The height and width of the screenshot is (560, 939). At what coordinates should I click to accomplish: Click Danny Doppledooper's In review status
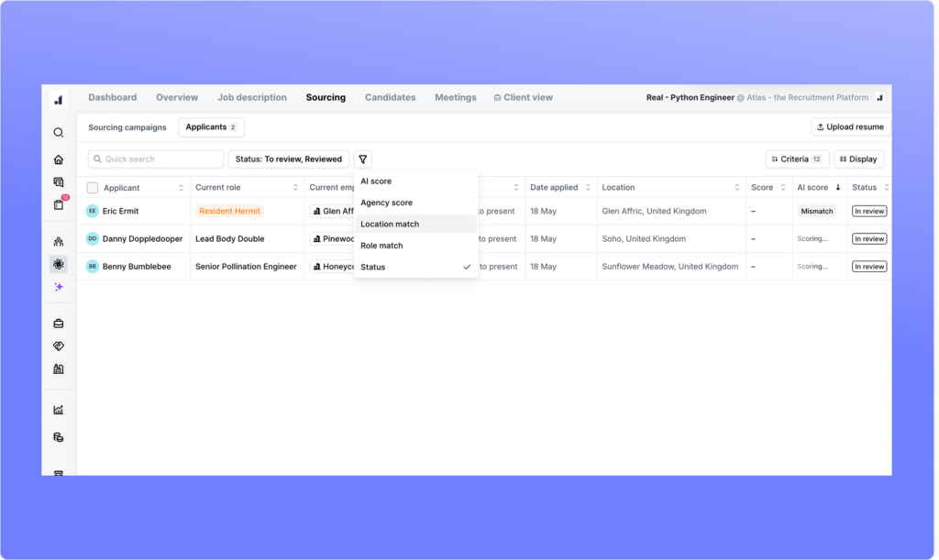pos(869,238)
